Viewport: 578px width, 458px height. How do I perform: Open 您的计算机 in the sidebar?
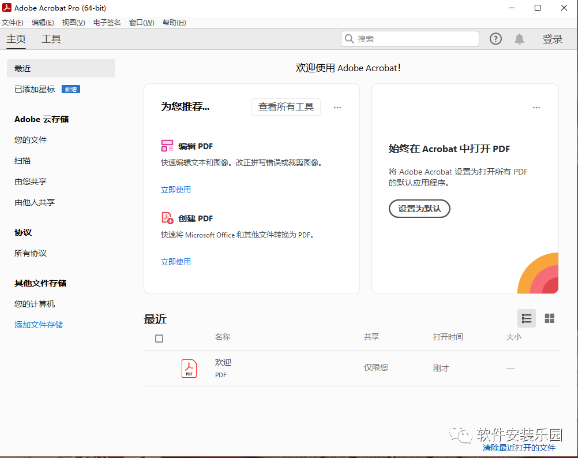(35, 304)
